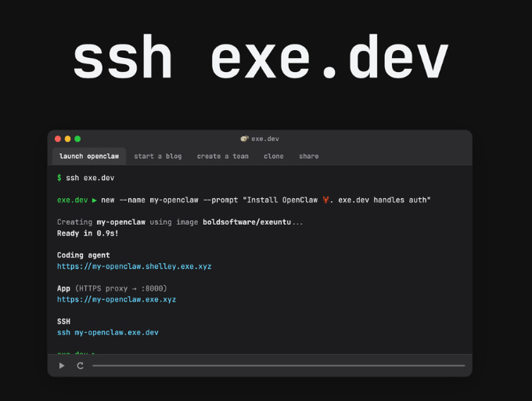
Task: Open the 'share' tab
Action: [309, 156]
